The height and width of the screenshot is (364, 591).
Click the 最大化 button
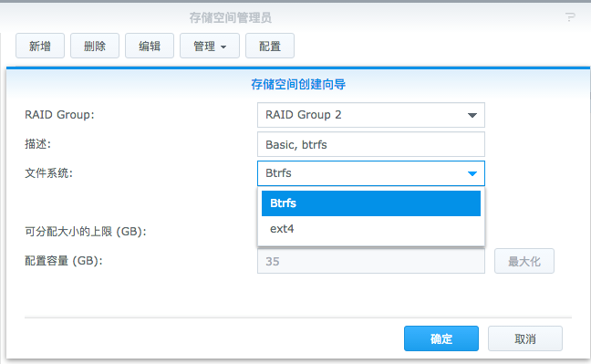(x=524, y=261)
